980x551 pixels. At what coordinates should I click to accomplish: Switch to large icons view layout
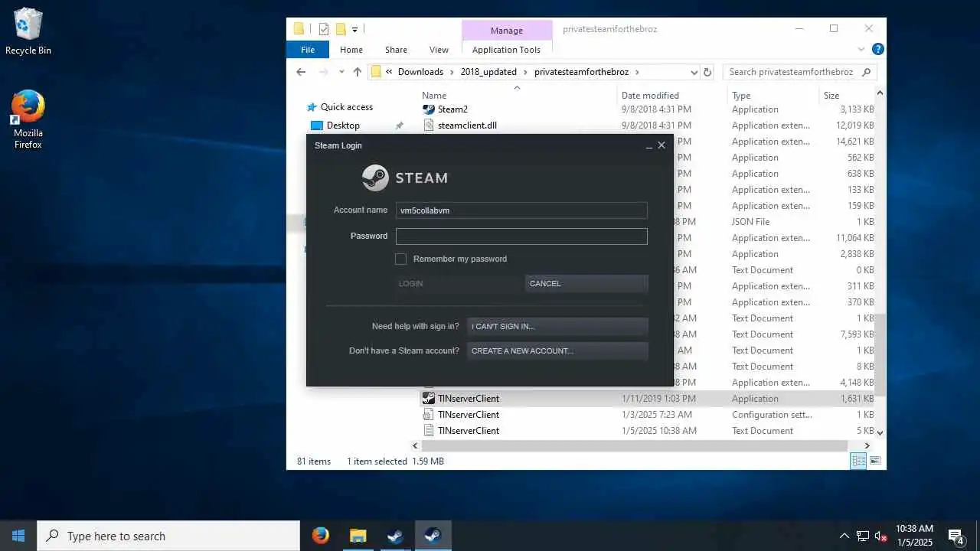pos(875,461)
